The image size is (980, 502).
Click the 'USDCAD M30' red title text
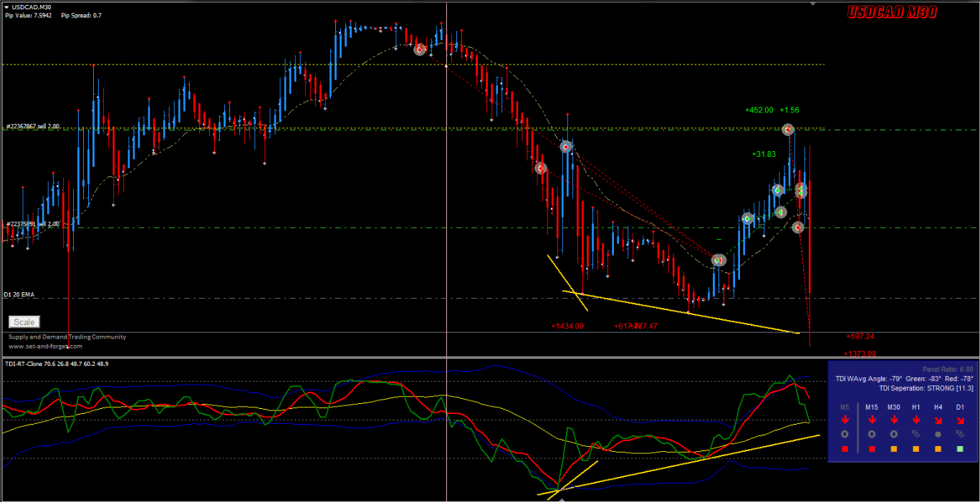892,12
